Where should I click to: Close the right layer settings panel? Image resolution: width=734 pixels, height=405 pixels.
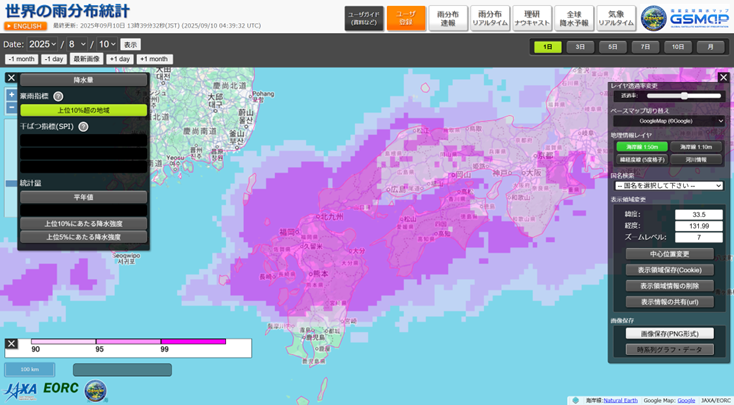click(723, 77)
